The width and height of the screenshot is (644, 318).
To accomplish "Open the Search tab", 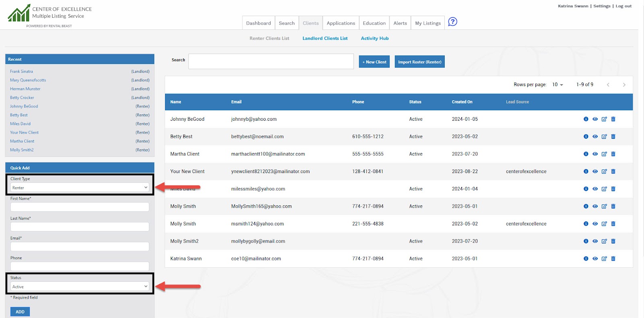I will click(287, 23).
